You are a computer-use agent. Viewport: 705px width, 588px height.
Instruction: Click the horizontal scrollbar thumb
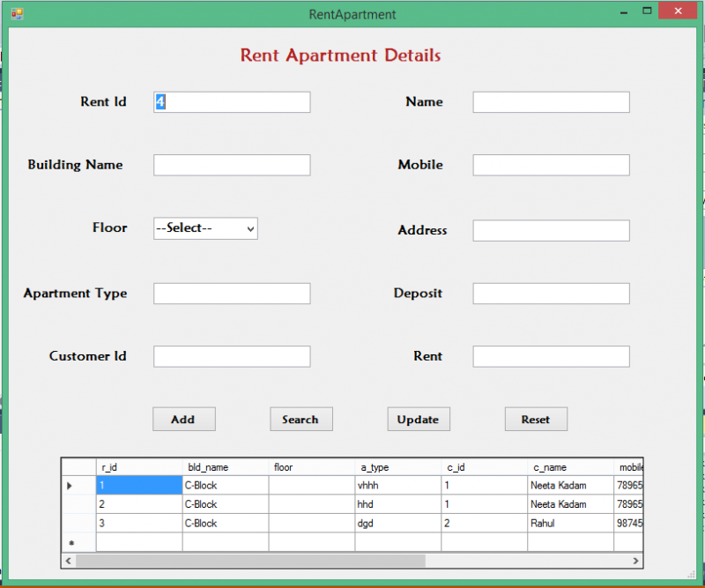250,561
